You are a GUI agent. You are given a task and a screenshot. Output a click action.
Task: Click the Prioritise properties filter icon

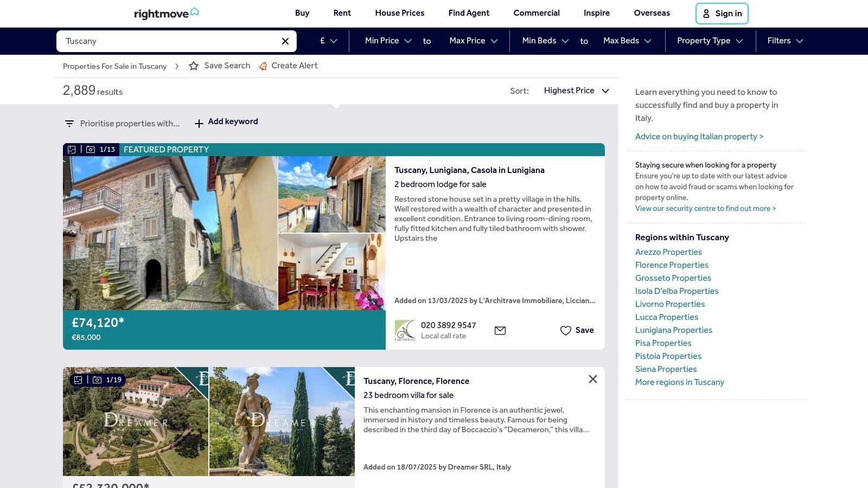(x=69, y=124)
